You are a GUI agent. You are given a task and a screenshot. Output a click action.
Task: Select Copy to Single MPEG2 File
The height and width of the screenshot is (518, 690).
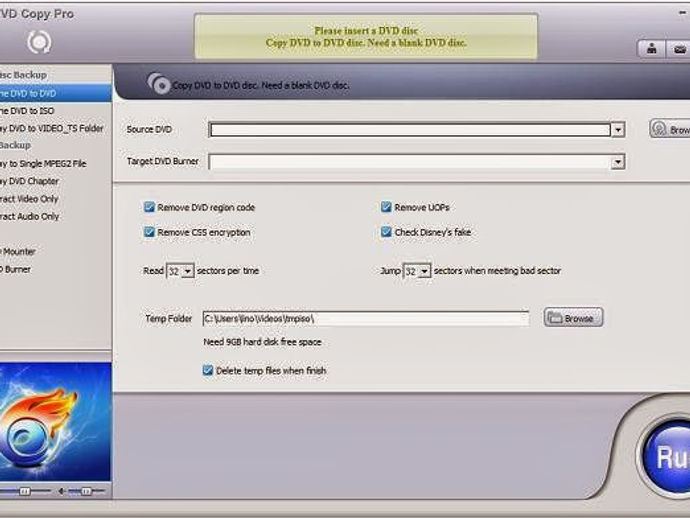click(x=55, y=164)
